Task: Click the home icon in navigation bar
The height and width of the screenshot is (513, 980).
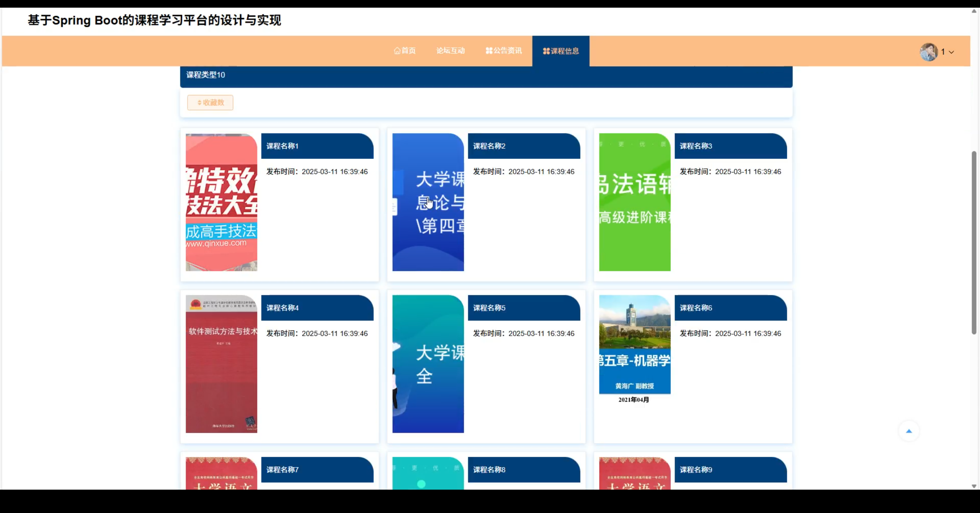Action: pos(397,51)
